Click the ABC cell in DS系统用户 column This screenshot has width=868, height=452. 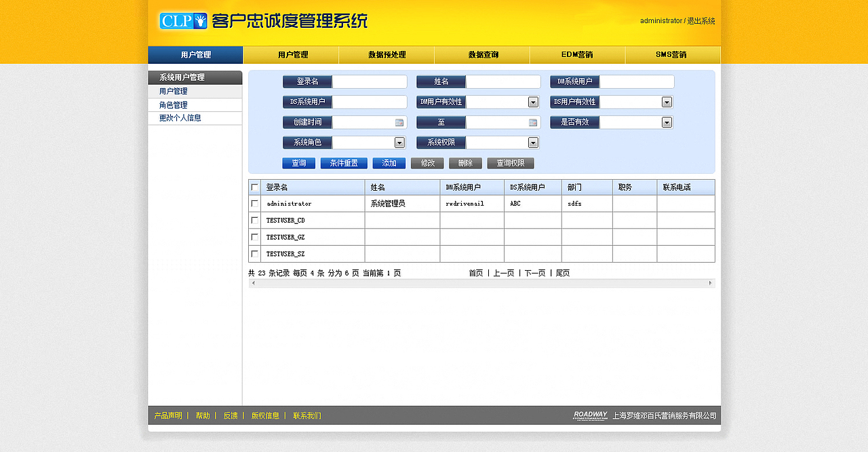[533, 204]
